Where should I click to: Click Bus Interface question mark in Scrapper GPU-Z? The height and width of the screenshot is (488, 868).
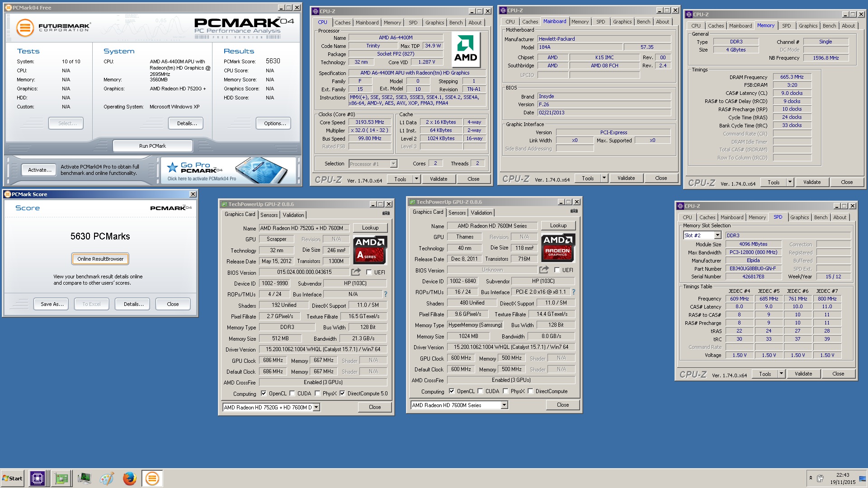point(386,294)
